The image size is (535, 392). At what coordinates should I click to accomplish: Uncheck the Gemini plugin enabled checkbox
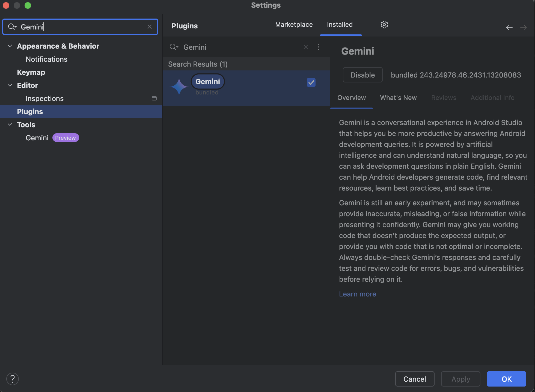311,82
